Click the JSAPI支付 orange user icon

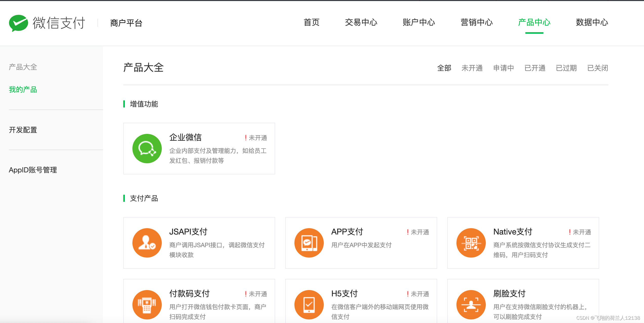(147, 243)
